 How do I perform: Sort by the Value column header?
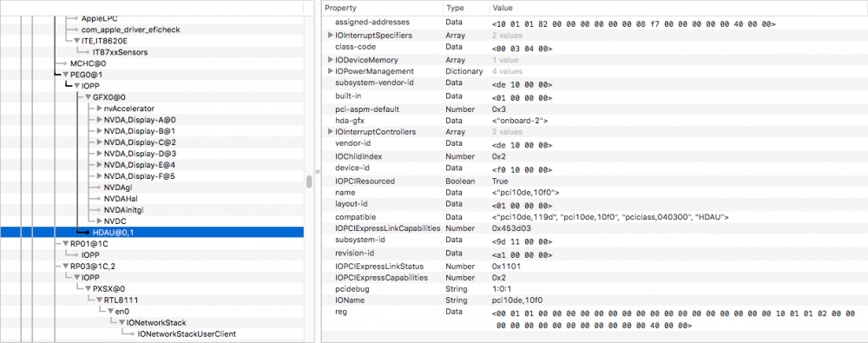point(678,8)
